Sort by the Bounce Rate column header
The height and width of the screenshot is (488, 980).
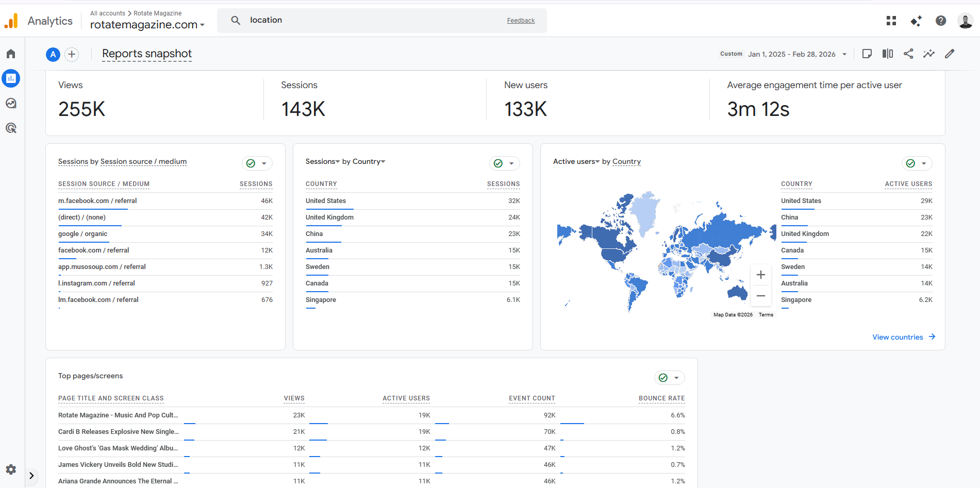[661, 398]
